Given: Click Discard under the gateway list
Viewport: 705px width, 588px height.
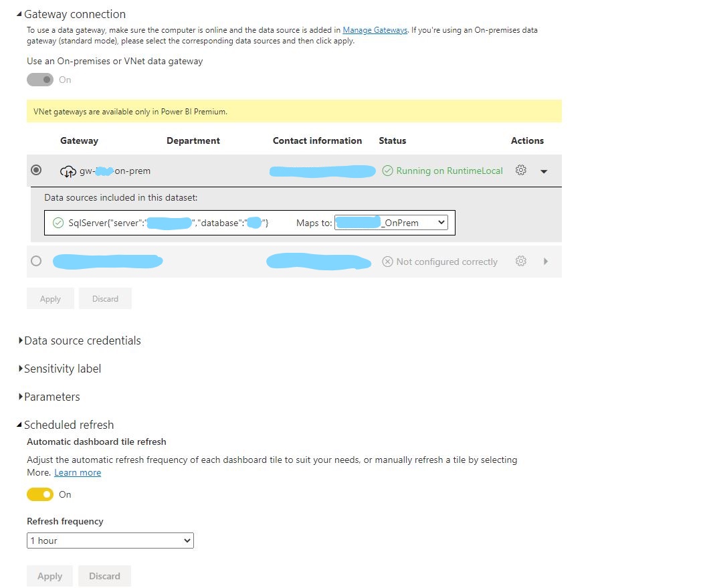Looking at the screenshot, I should [x=105, y=298].
